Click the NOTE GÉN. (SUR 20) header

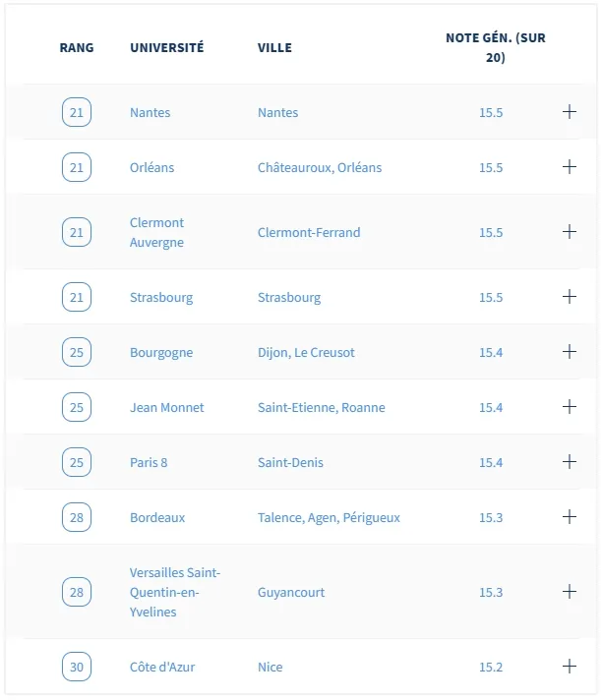click(x=496, y=47)
